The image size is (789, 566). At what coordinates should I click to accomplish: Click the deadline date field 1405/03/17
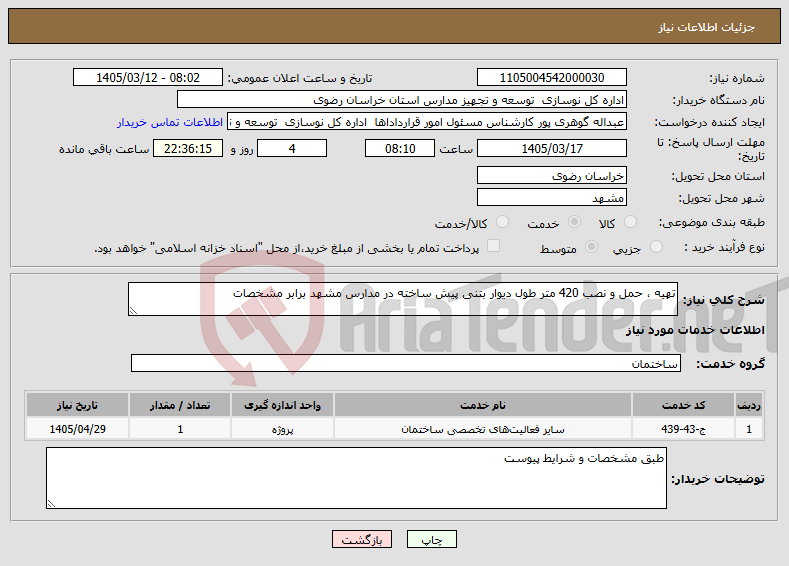[x=551, y=148]
